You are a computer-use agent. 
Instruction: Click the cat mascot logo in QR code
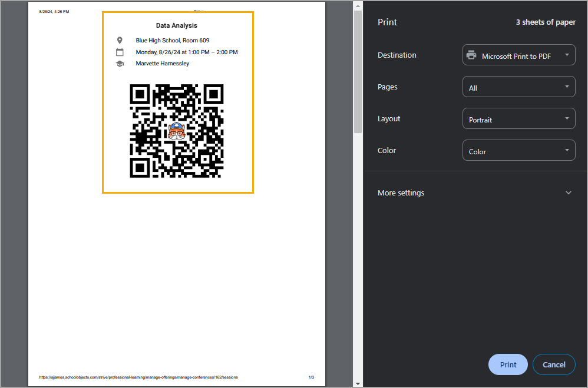[x=177, y=131]
